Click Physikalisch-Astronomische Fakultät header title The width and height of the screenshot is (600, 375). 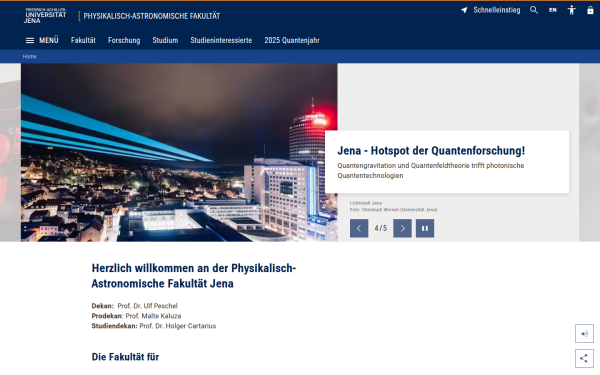pos(152,16)
